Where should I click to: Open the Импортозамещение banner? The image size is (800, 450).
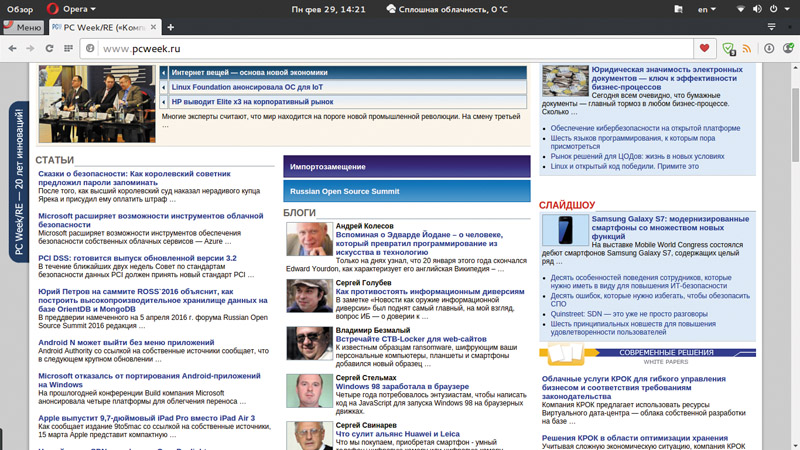pos(407,167)
